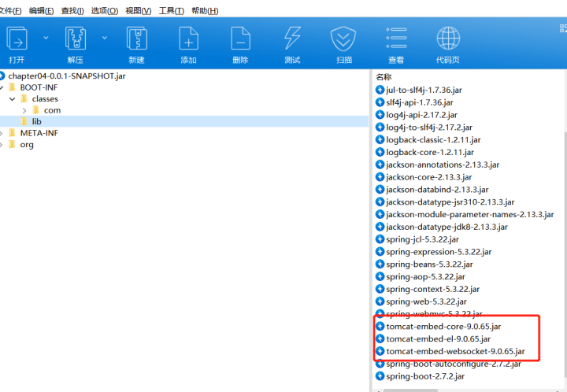The width and height of the screenshot is (567, 392).
Task: Click the 查看 (View) list icon
Action: 396,38
